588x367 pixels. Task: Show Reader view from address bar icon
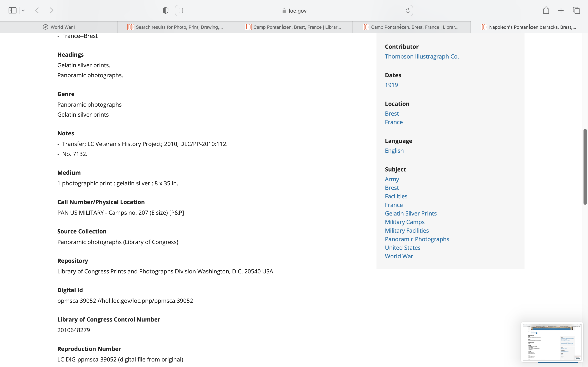click(x=181, y=10)
